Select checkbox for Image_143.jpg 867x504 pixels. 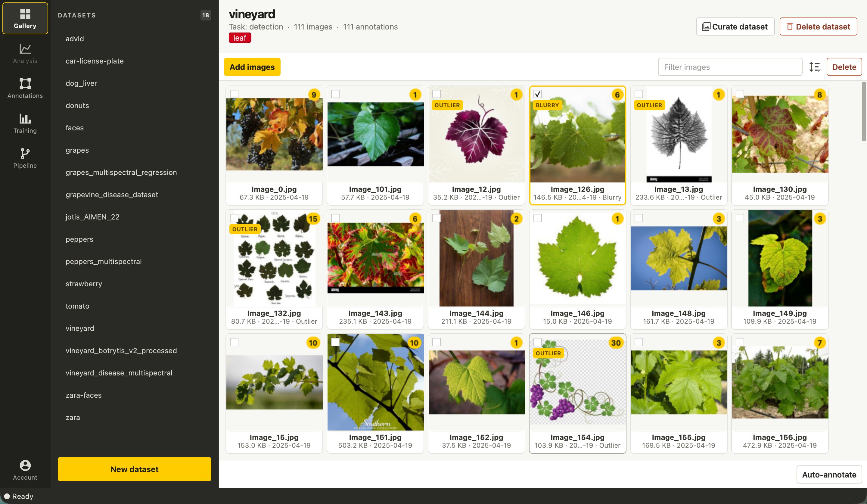click(x=335, y=218)
